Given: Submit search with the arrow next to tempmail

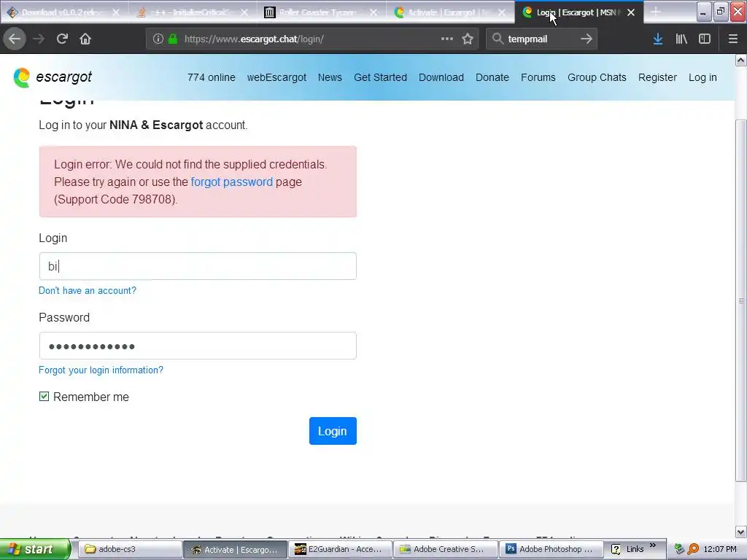Looking at the screenshot, I should click(587, 39).
